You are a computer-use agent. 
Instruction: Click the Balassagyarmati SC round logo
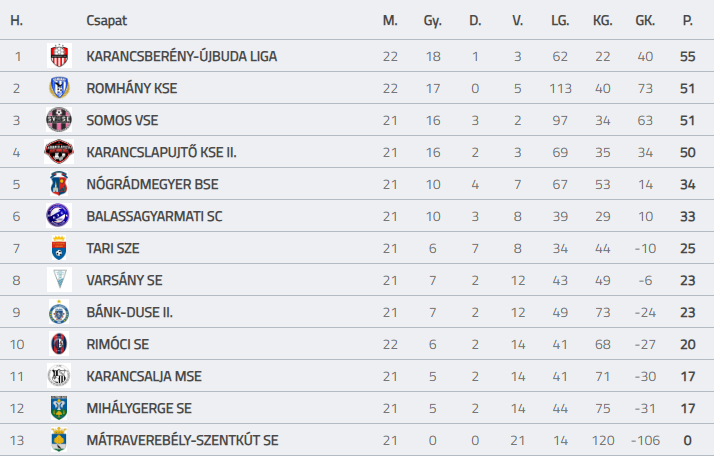pos(58,215)
